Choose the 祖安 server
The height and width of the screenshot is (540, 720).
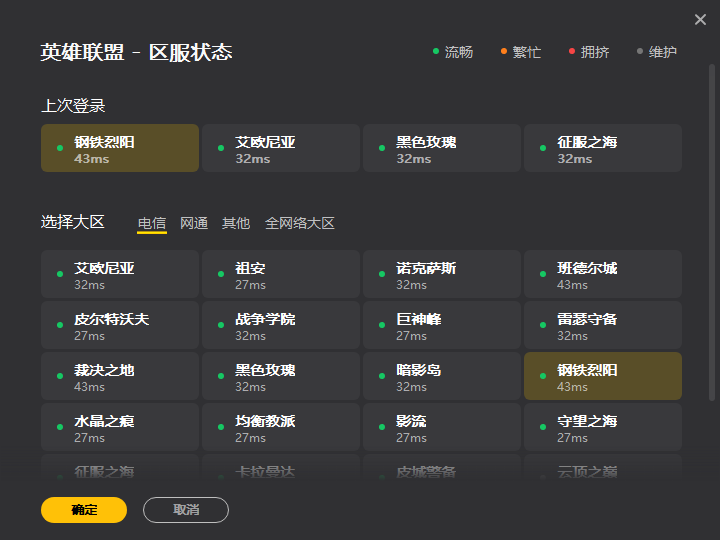(281, 274)
